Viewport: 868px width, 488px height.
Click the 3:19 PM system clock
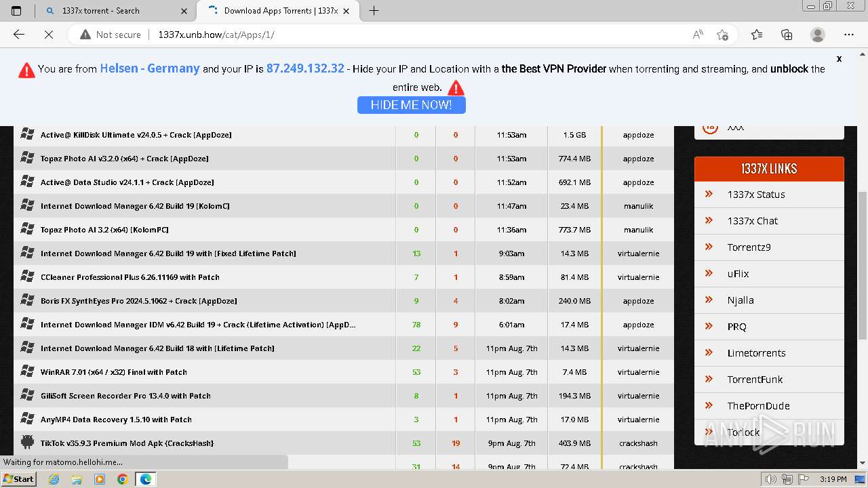(833, 479)
